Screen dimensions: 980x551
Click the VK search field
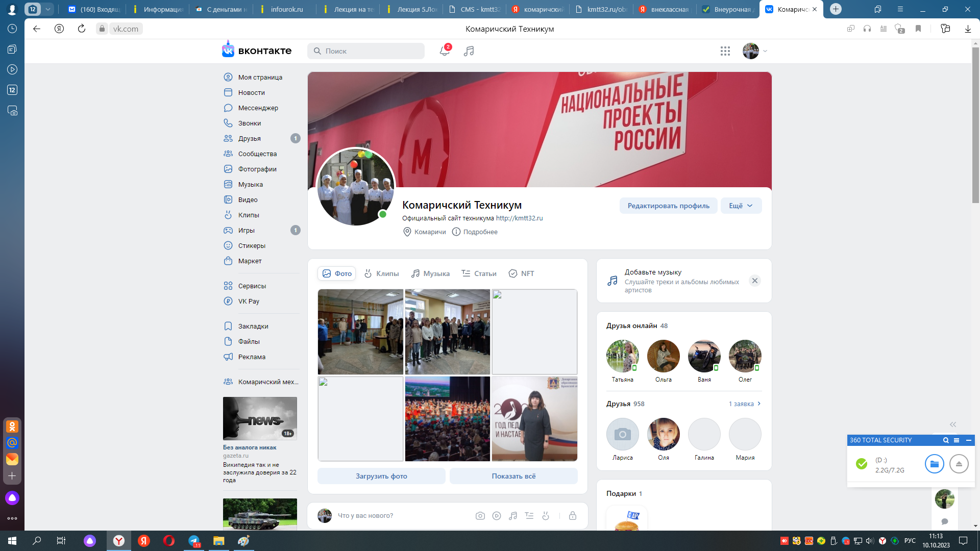[366, 51]
